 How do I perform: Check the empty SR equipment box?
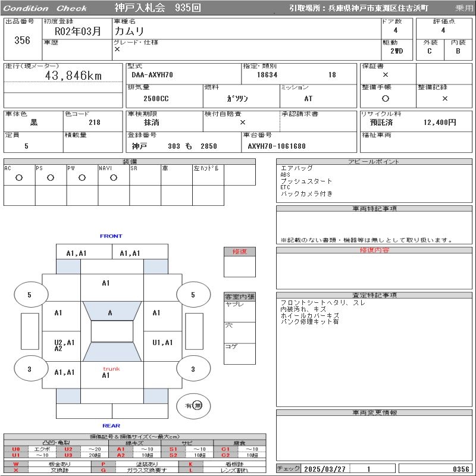(x=145, y=178)
